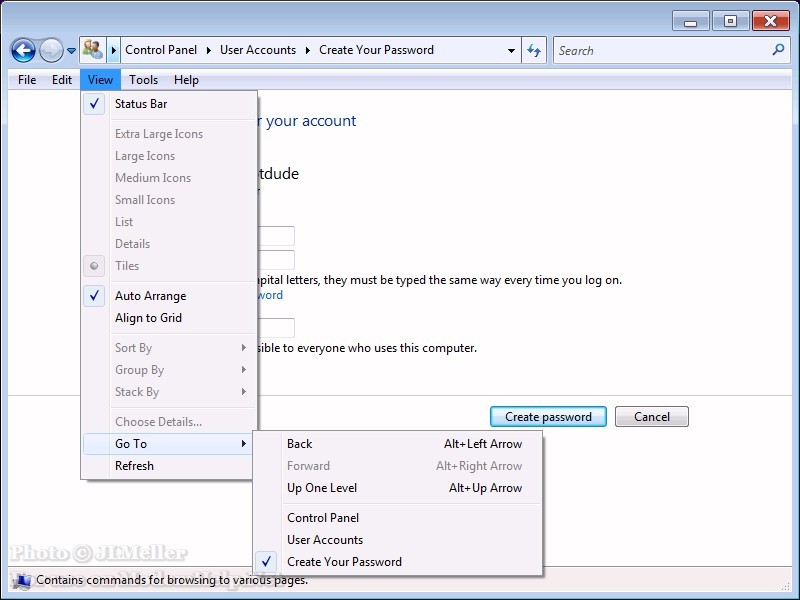800x600 pixels.
Task: Click the search magnifier icon
Action: point(779,50)
